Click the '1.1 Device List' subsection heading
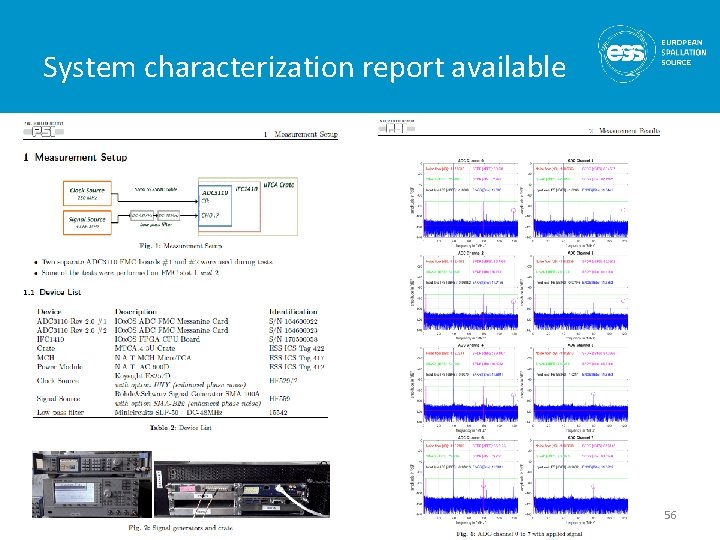 (52, 292)
